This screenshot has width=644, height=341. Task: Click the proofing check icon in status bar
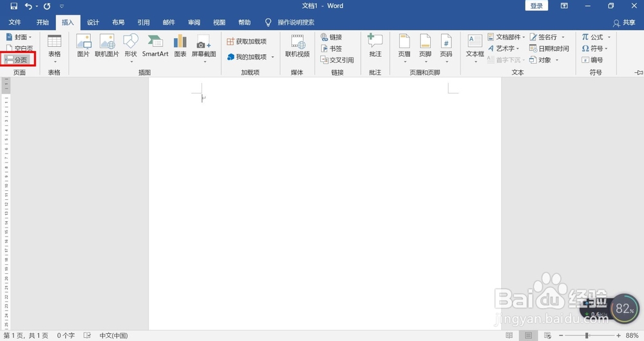point(87,336)
